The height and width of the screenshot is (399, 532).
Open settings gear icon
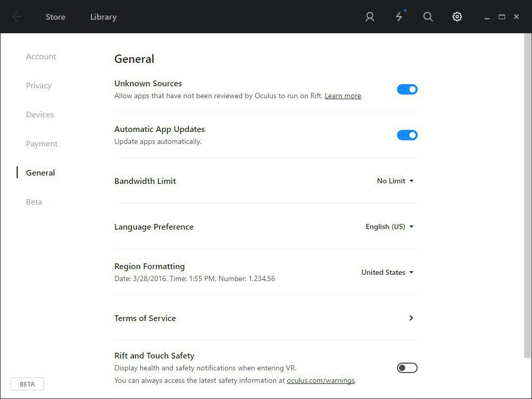tap(457, 17)
